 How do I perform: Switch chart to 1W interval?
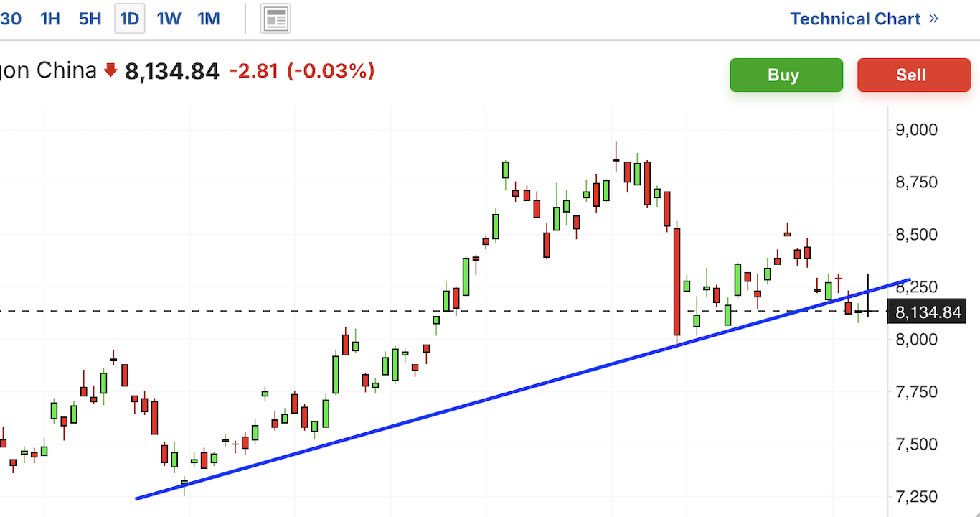[x=169, y=19]
